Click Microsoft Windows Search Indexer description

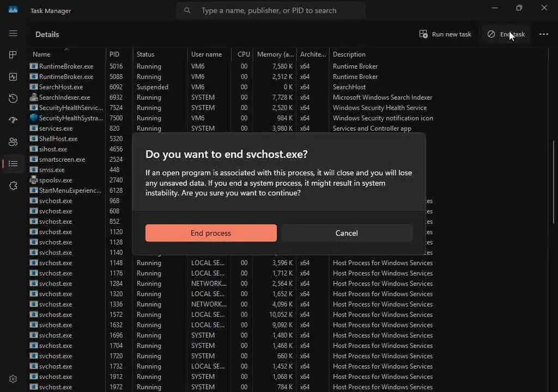[383, 97]
